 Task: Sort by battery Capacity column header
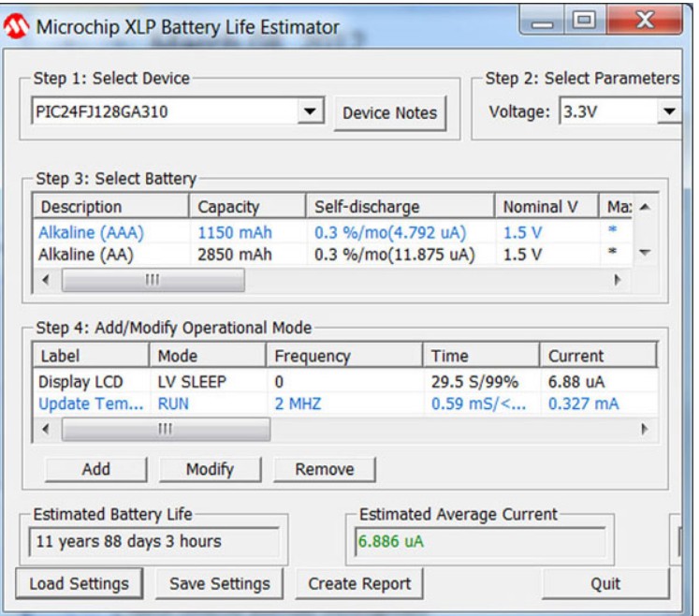(247, 207)
